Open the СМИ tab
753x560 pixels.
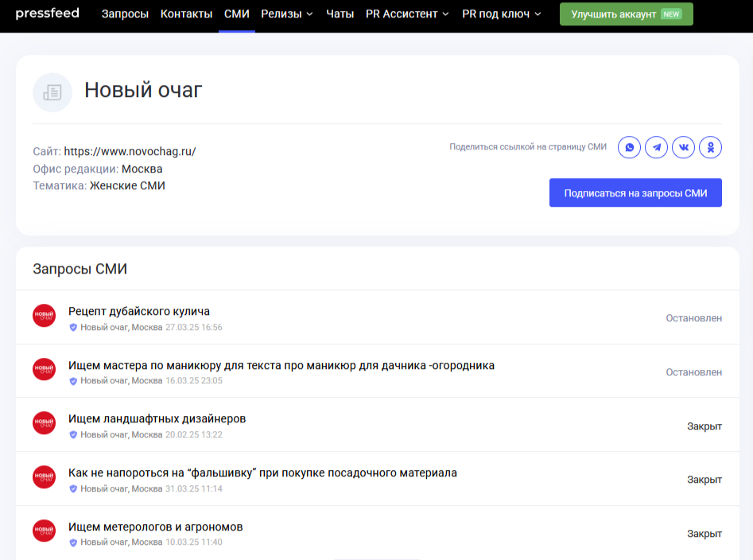(237, 14)
